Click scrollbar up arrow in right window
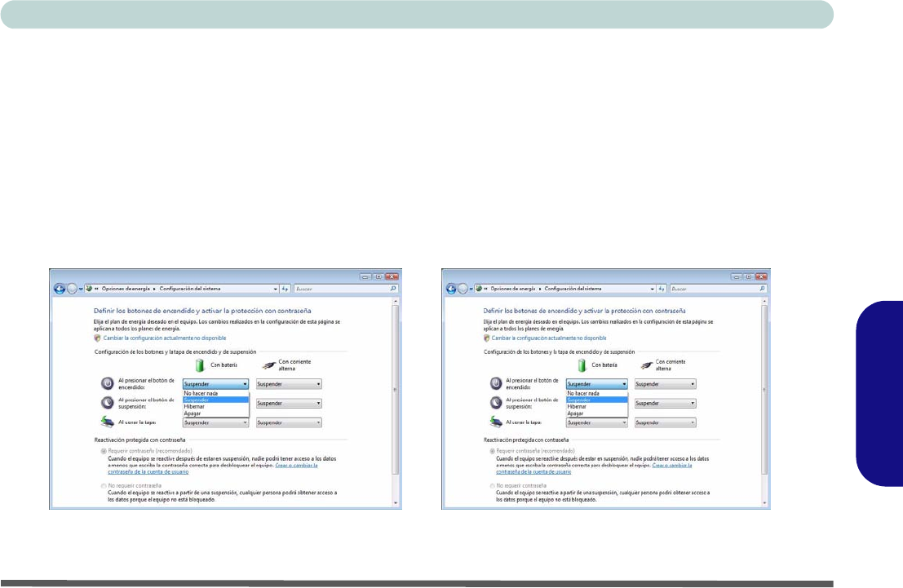 pyautogui.click(x=764, y=301)
